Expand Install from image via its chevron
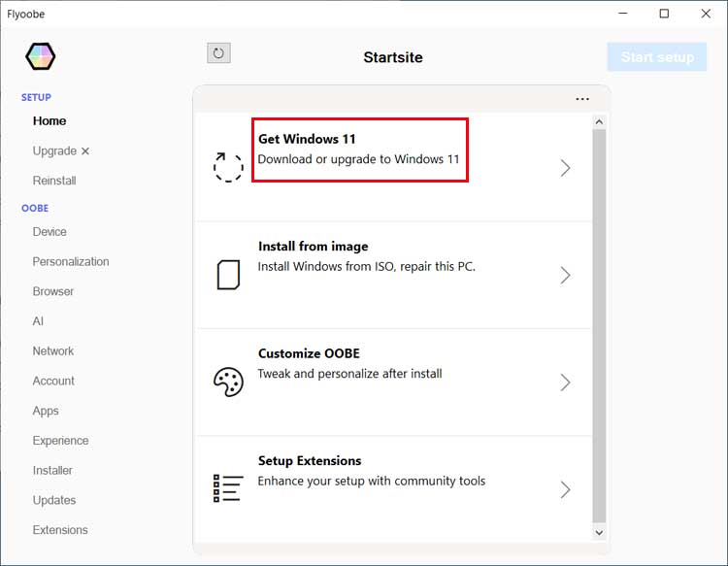This screenshot has width=728, height=566. click(565, 276)
